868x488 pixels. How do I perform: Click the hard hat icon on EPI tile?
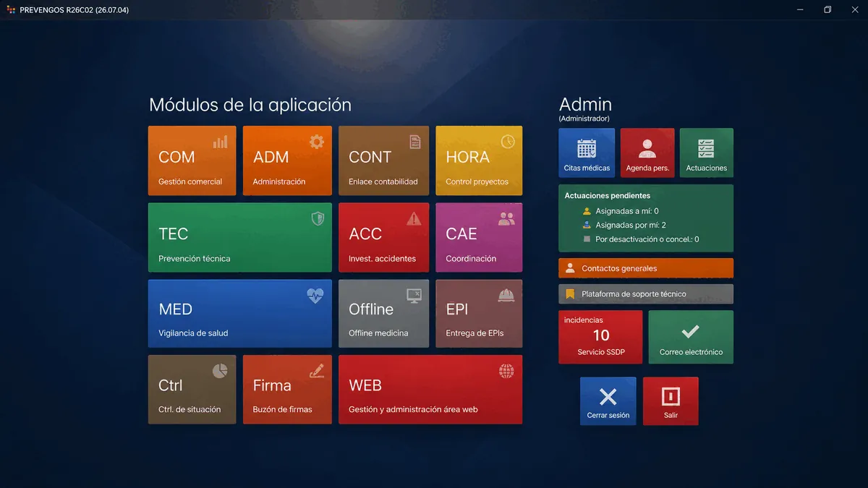pos(506,294)
